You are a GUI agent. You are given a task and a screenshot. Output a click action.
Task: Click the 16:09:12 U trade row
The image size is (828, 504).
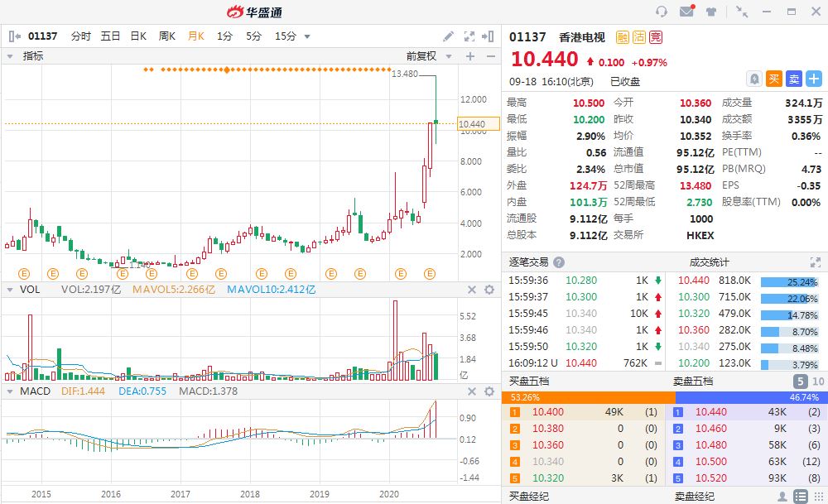click(585, 363)
